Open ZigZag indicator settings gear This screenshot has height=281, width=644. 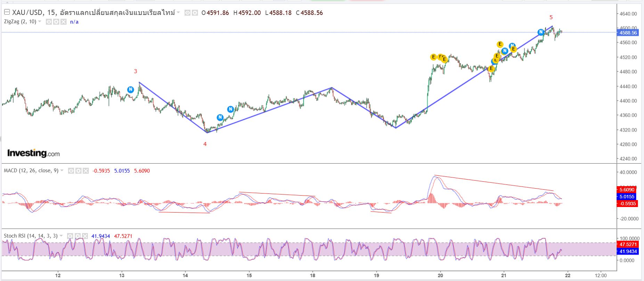56,22
